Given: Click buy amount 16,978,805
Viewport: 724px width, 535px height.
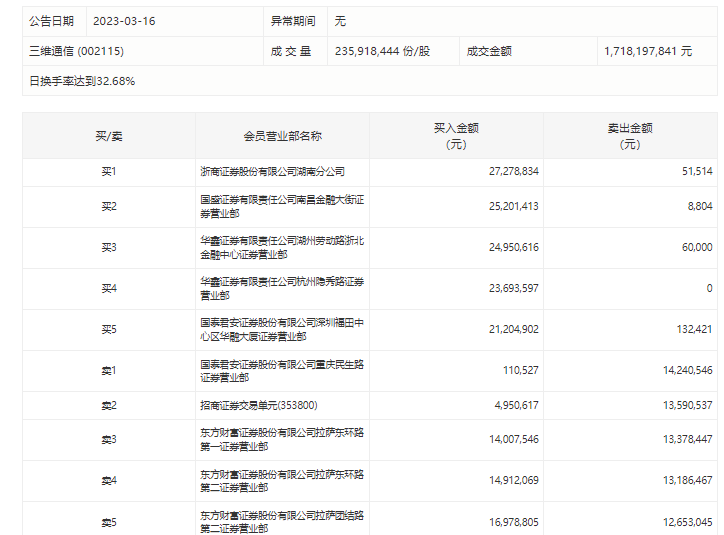Looking at the screenshot, I should (513, 522).
